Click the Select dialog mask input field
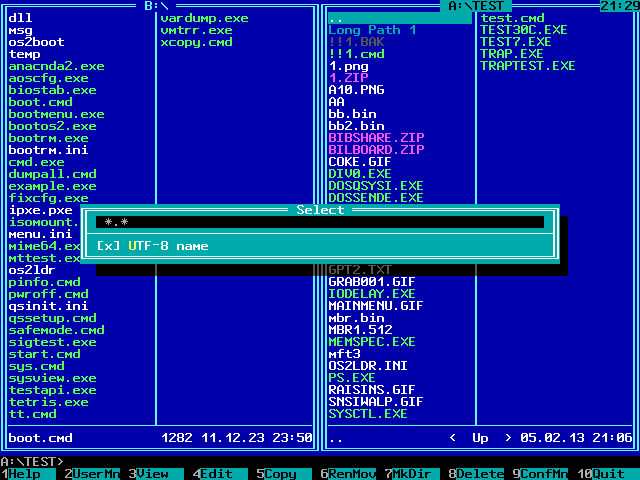 coord(320,222)
